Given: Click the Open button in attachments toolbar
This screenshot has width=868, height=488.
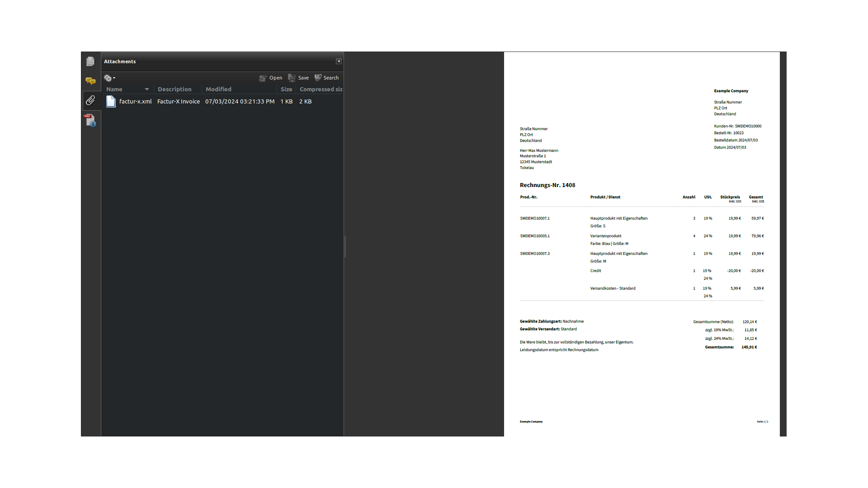Looking at the screenshot, I should pos(271,78).
